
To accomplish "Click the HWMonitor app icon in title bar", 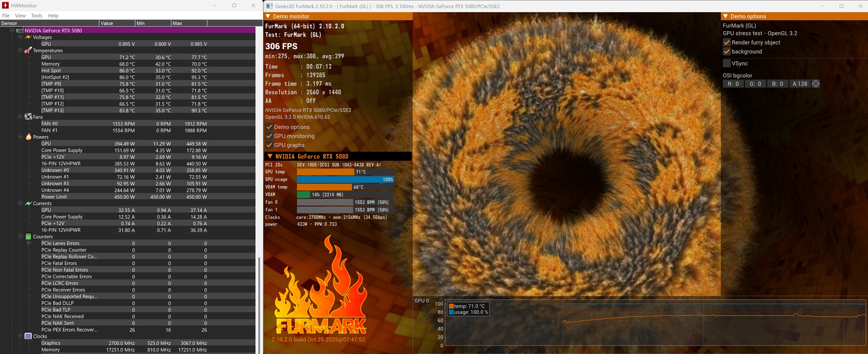I will (x=5, y=5).
